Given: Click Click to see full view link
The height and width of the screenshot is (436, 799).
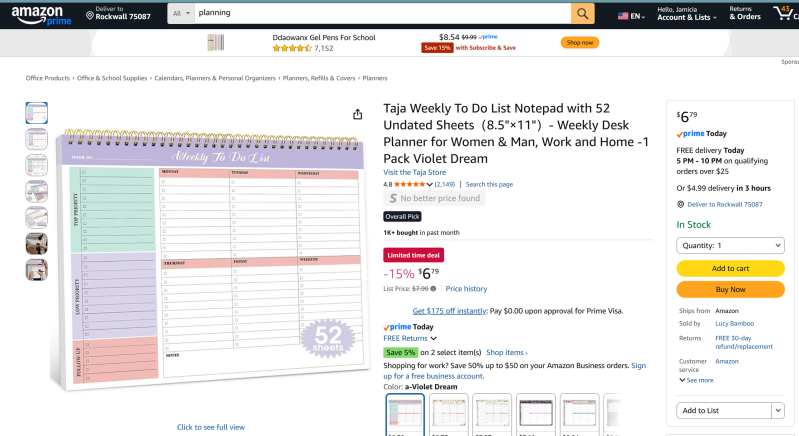Looking at the screenshot, I should (211, 427).
